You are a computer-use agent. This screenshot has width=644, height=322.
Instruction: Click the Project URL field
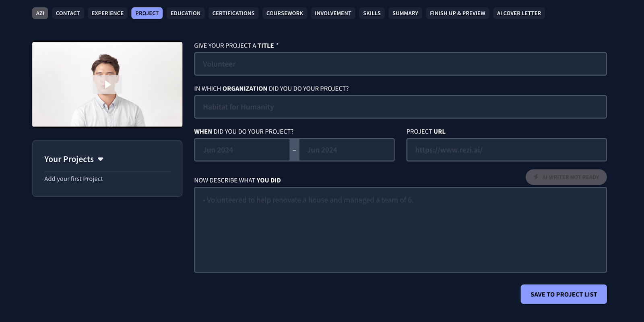click(506, 150)
